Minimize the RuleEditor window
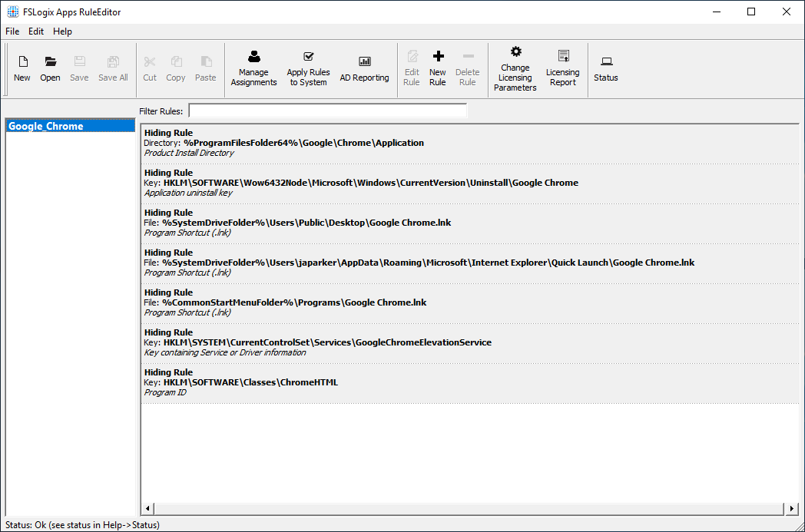The height and width of the screenshot is (532, 805). (x=717, y=12)
